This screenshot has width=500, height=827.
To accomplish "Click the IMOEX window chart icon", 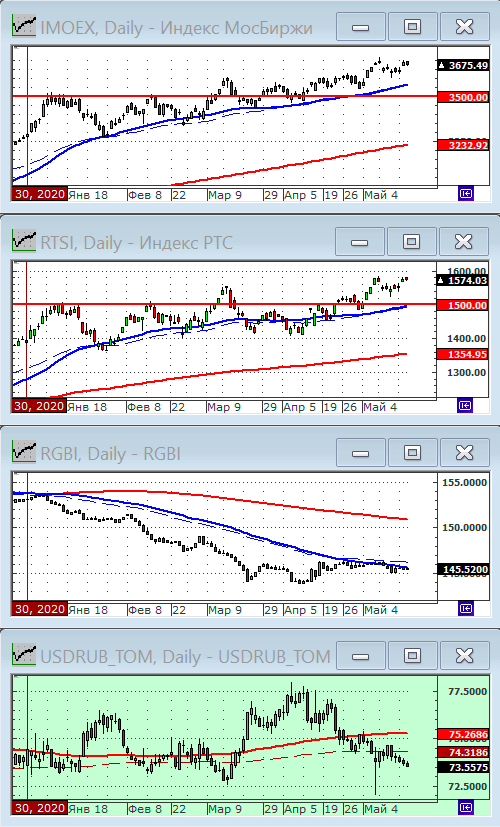I will 24,26.
